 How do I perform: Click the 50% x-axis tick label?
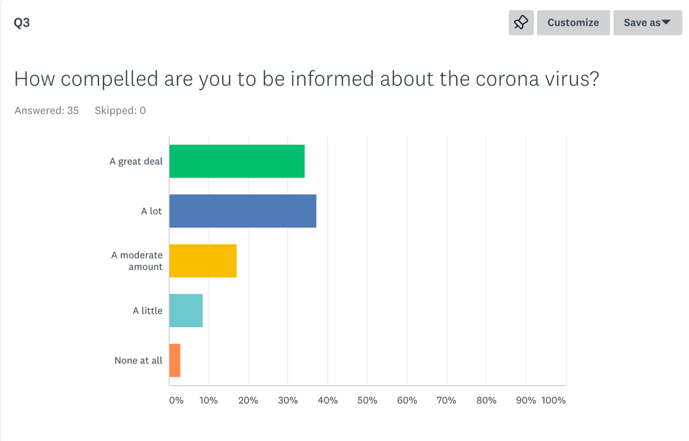[x=367, y=400]
